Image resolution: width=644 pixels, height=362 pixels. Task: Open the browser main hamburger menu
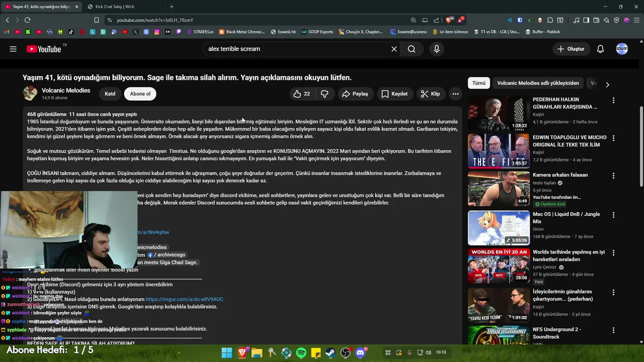(636, 20)
